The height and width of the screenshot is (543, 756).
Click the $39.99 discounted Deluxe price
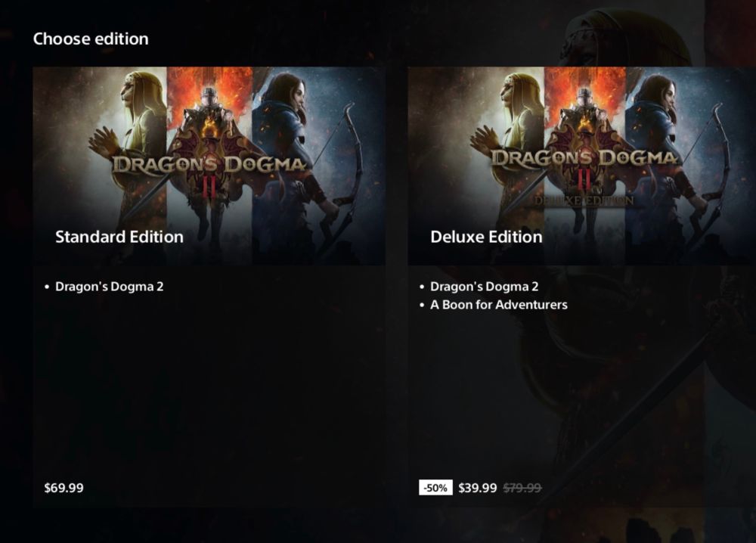click(x=477, y=488)
